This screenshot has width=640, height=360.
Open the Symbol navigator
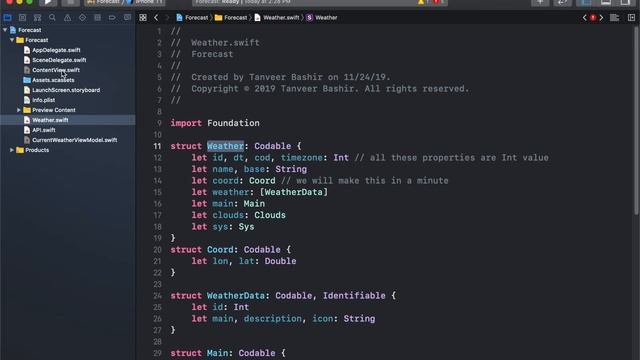(38, 18)
